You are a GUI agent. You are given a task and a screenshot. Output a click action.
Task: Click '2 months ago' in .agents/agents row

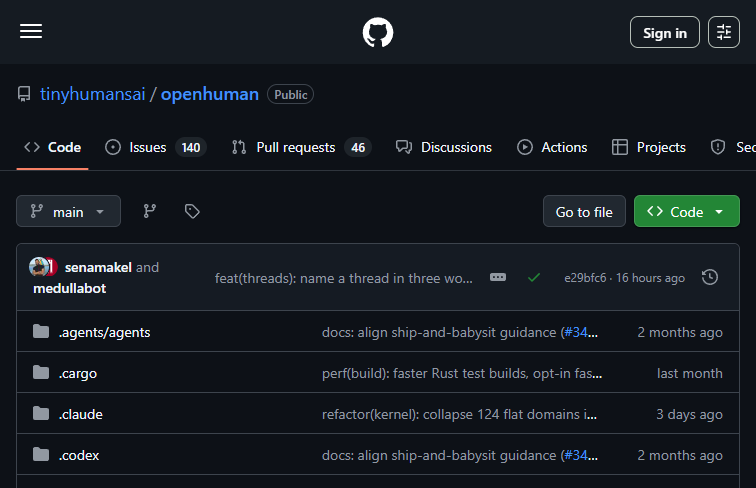[x=680, y=332]
